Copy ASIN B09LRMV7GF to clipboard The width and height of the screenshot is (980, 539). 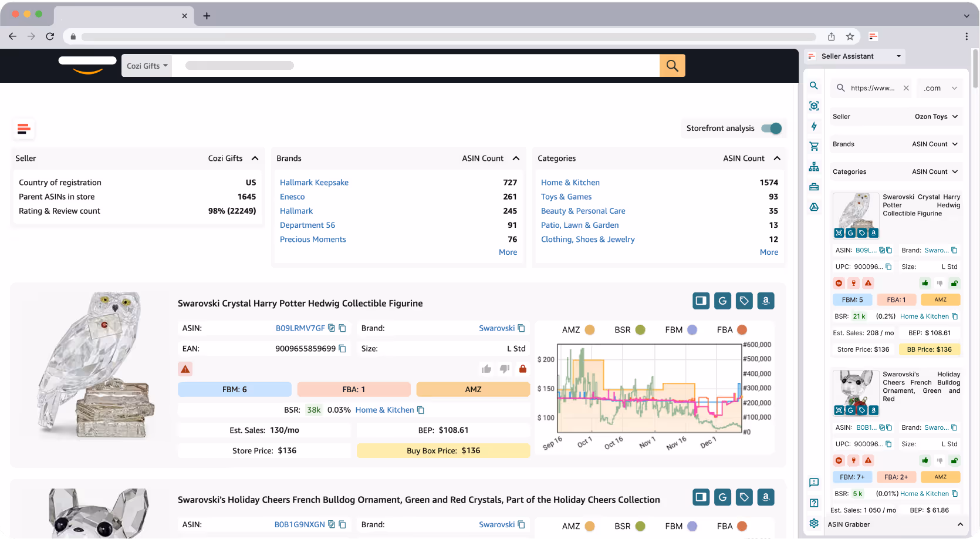342,328
